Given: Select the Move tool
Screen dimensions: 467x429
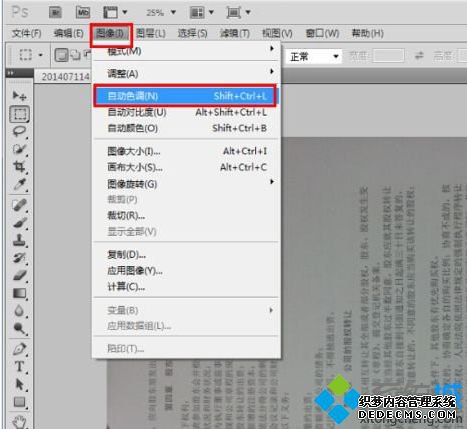Looking at the screenshot, I should pyautogui.click(x=20, y=96).
